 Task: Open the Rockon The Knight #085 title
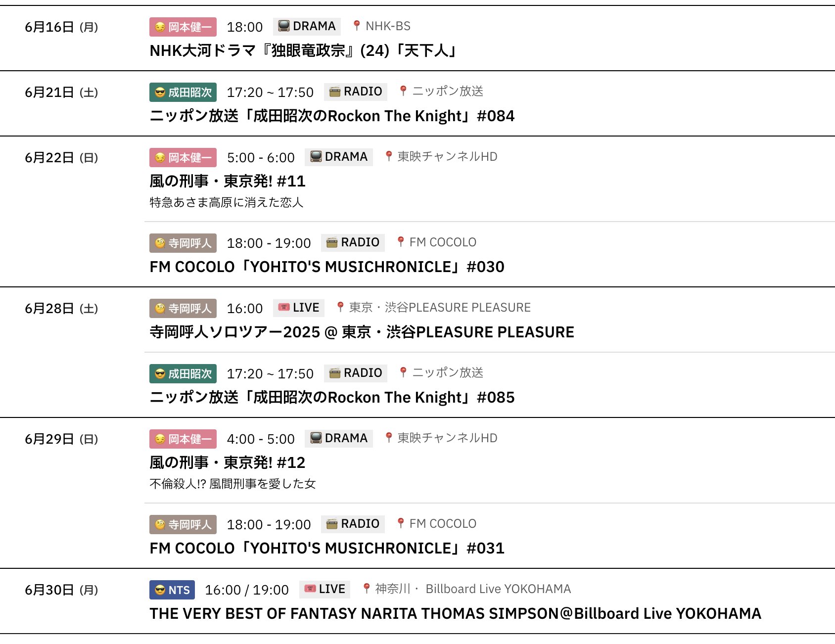tap(332, 398)
